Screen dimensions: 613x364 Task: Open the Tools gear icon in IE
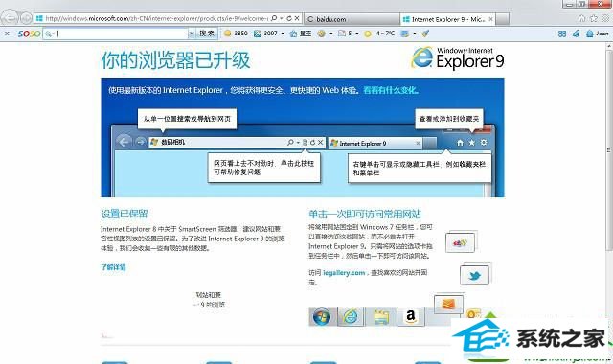click(605, 18)
